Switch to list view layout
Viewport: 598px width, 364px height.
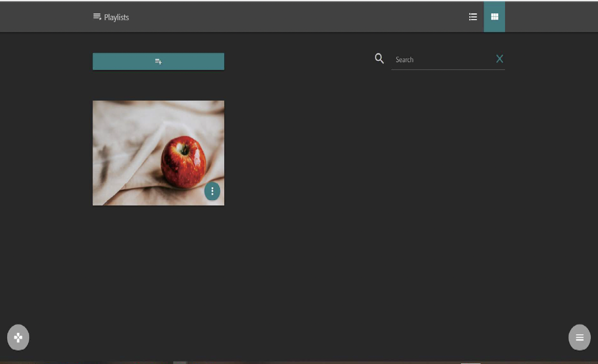tap(473, 17)
